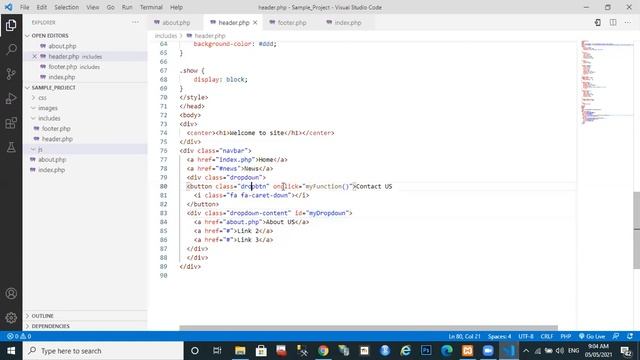
Task: Open Cortana circle on taskbar
Action: tap(195, 351)
